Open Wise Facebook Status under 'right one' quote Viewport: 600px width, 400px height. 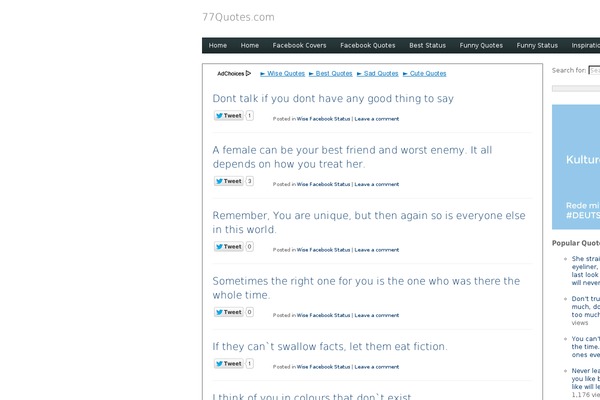323,315
